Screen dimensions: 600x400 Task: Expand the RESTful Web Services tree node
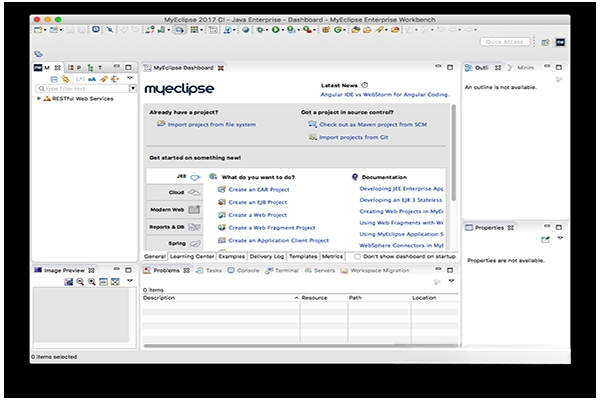39,98
